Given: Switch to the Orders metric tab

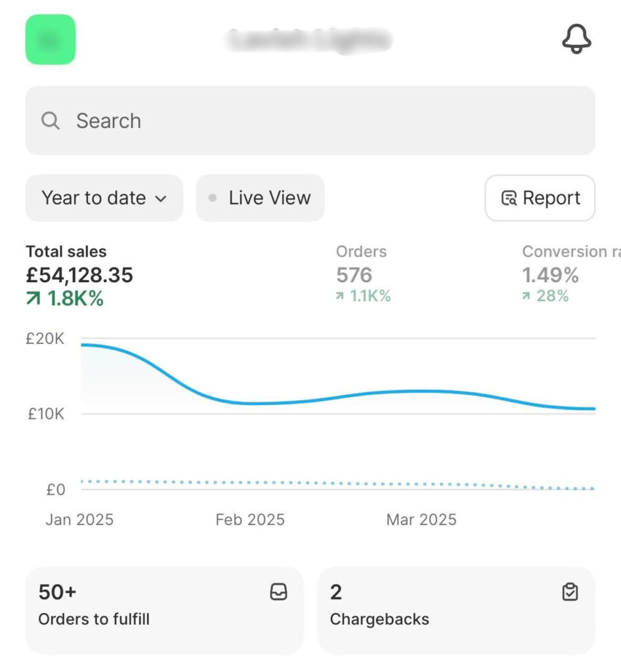Looking at the screenshot, I should click(362, 274).
